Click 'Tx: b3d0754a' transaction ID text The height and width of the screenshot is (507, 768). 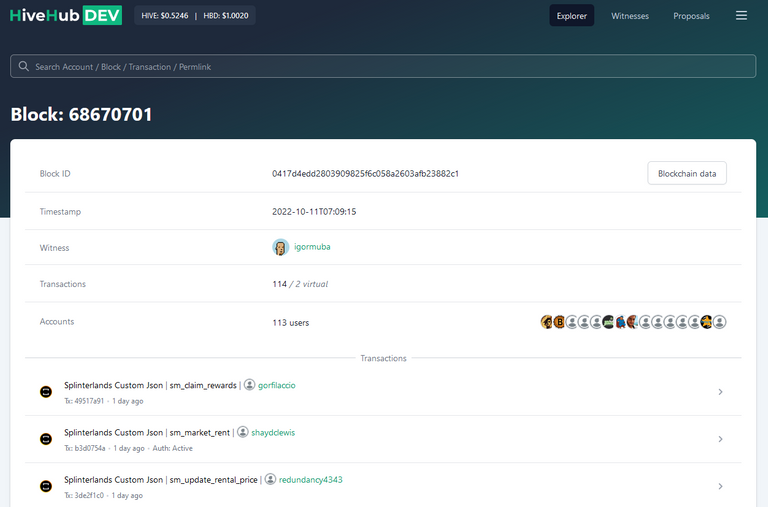click(x=85, y=448)
